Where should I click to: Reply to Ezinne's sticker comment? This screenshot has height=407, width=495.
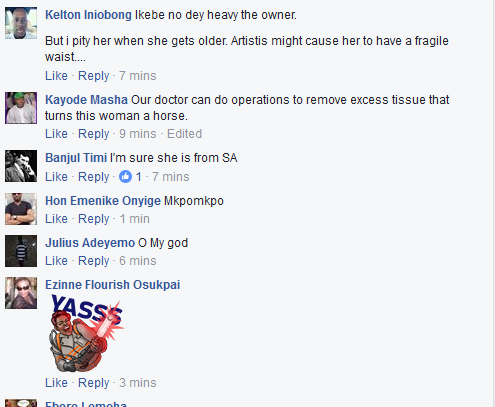pos(94,383)
